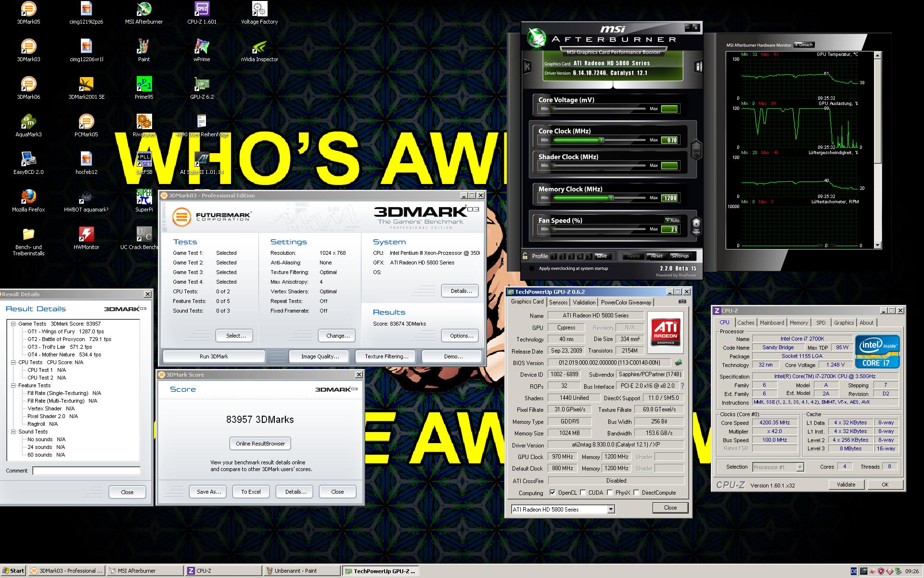924x578 pixels.
Task: Open the GPU-Z 6.2 desktop icon
Action: [201, 85]
